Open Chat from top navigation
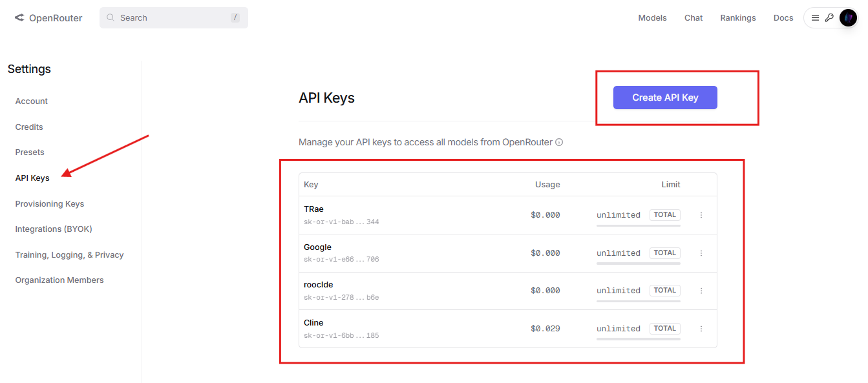868x383 pixels. [693, 18]
